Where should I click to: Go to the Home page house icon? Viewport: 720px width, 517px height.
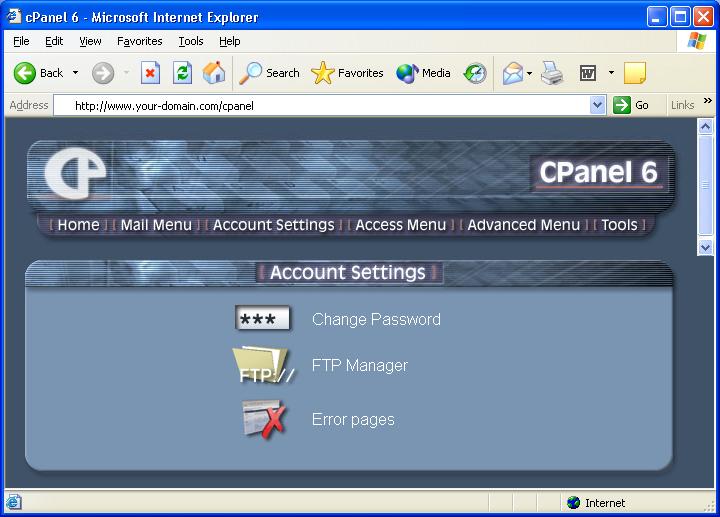click(x=214, y=73)
